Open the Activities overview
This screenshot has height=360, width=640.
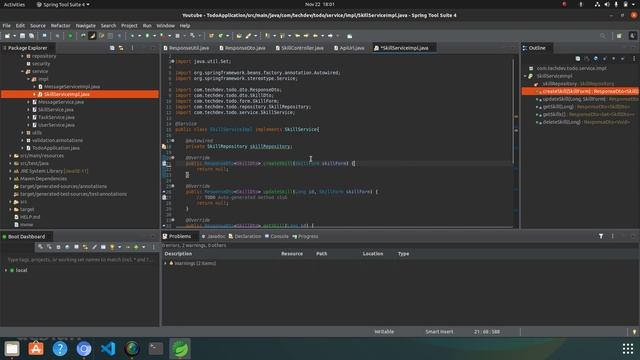point(14,4)
